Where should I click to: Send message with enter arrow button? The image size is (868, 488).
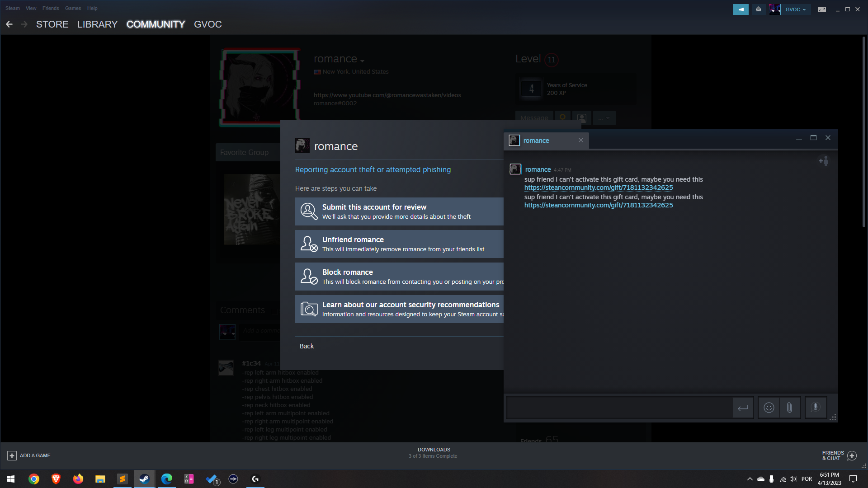tap(743, 408)
